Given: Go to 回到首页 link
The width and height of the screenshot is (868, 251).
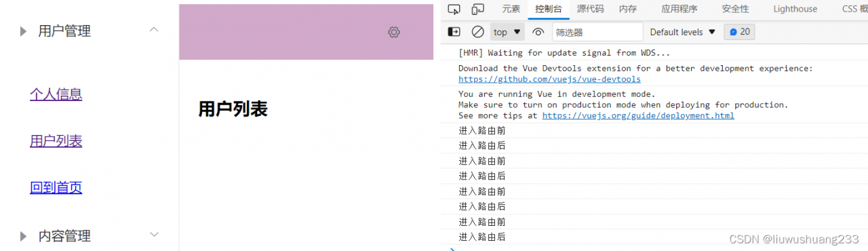Looking at the screenshot, I should (56, 187).
